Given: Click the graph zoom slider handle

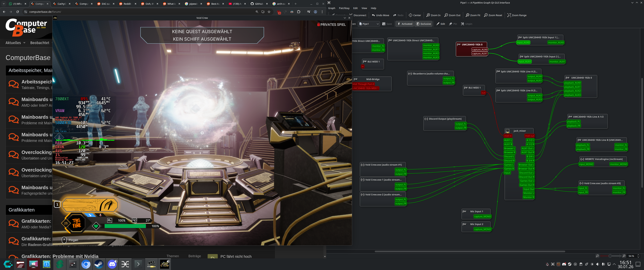Looking at the screenshot, I should point(610,256).
